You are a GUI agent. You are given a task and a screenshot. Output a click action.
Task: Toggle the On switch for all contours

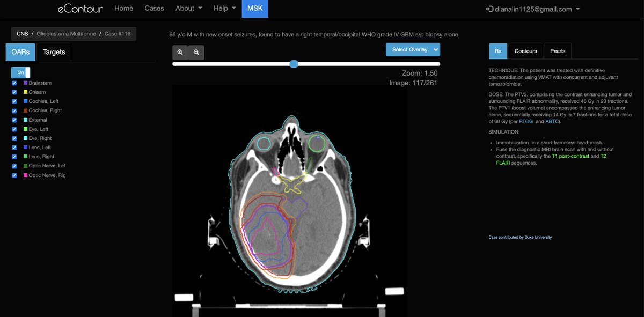click(x=20, y=72)
